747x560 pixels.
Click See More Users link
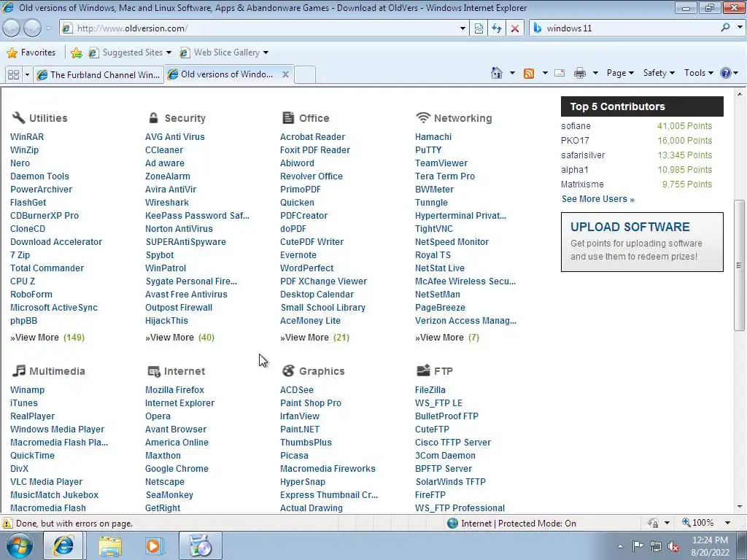tap(598, 199)
